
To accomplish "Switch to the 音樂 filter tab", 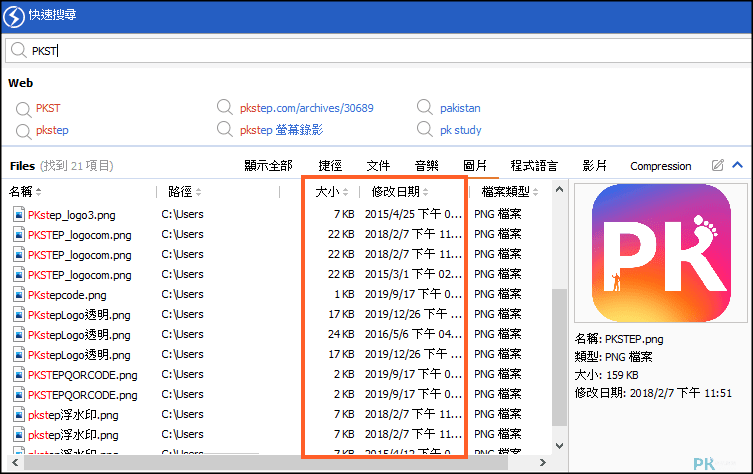I will coord(426,166).
